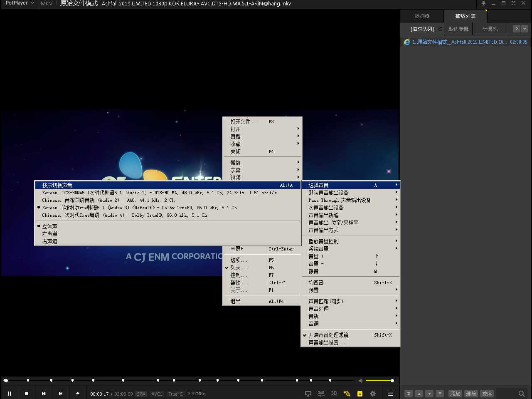Switch to the 默认专辑 playlist tab
Viewport: 532px width, 399px height.
point(458,29)
